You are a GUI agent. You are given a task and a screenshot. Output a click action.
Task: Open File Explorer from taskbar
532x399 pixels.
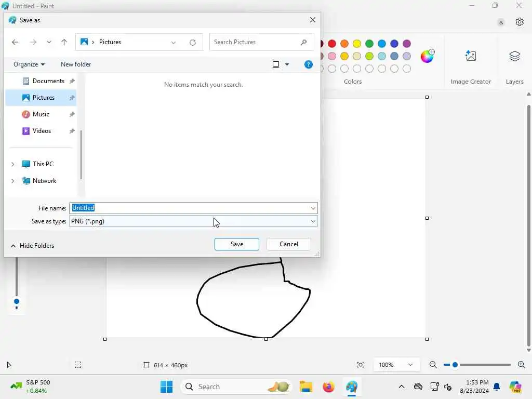tap(305, 387)
